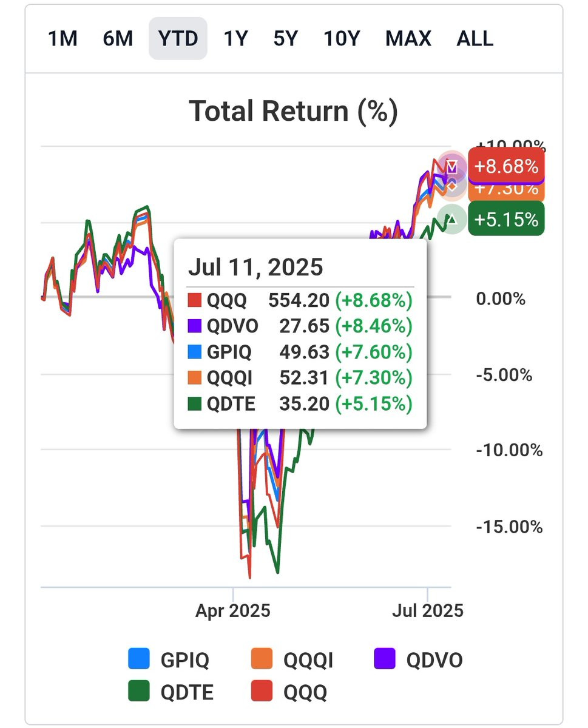Toggle the QQQ red legend swatch
Screen dimensions: 588x728
pyautogui.click(x=262, y=692)
